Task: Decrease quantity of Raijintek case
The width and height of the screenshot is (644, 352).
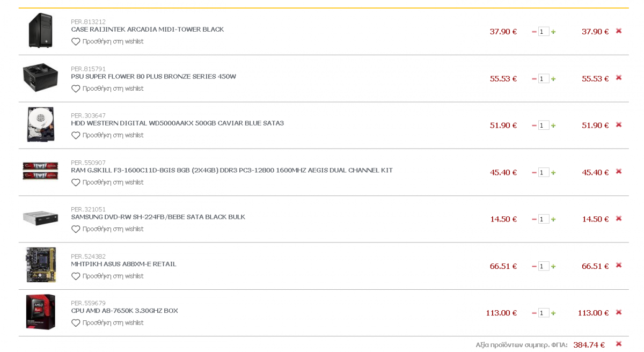Action: (x=534, y=32)
